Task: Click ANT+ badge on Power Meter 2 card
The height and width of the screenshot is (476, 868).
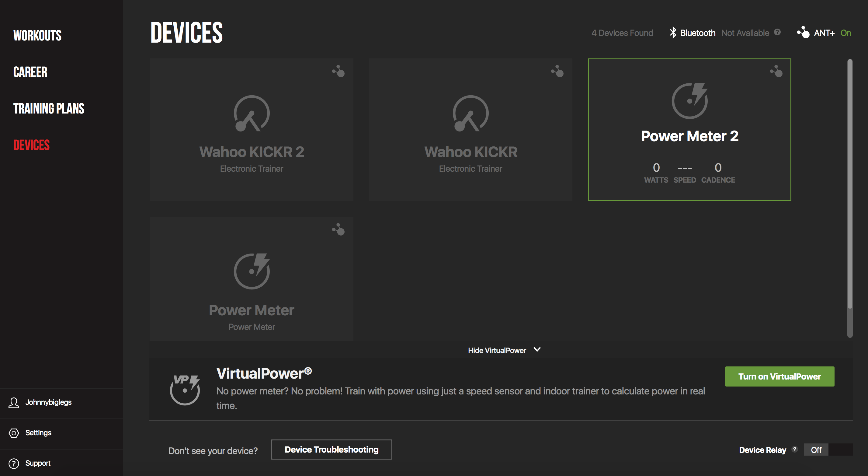Action: [x=776, y=71]
